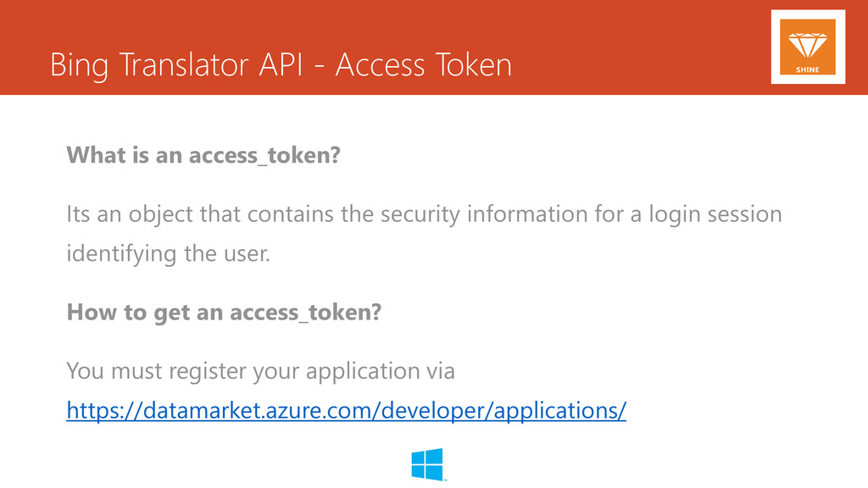Click the text 'You must register your application via'
The height and width of the screenshot is (488, 868).
coord(260,371)
